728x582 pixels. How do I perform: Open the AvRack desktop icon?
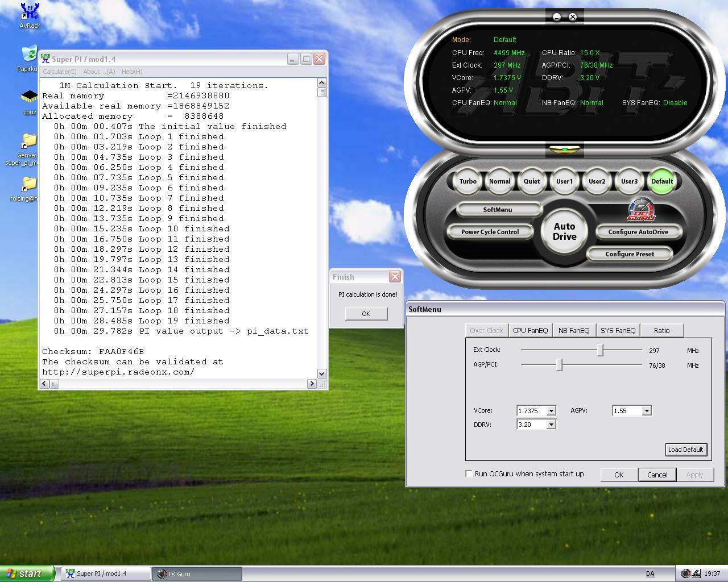point(30,16)
